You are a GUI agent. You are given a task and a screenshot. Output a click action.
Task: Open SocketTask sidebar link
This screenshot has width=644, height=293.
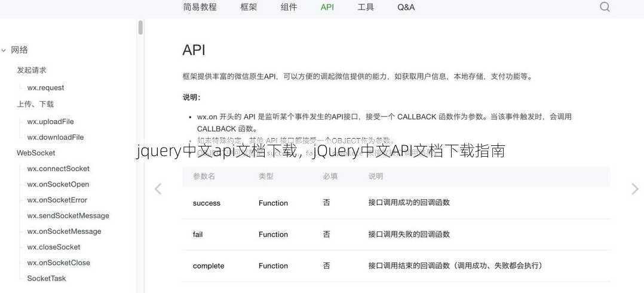pyautogui.click(x=47, y=278)
